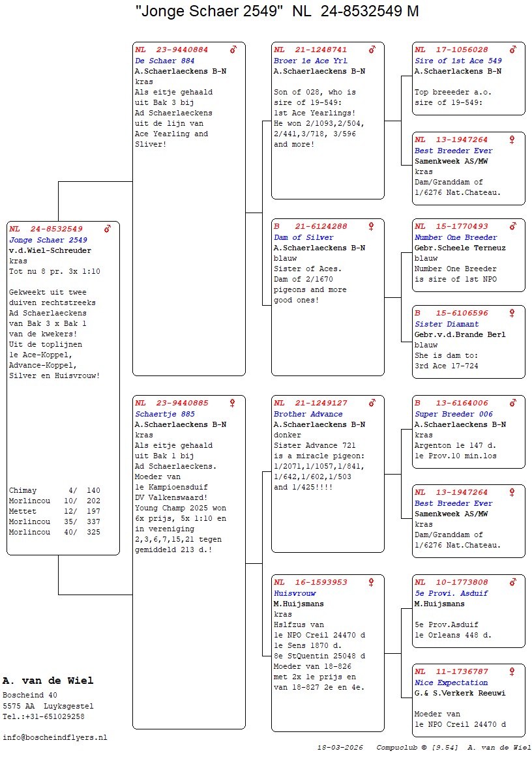
Task: Click the Chimay 4/140 race result row
Action: coord(55,490)
